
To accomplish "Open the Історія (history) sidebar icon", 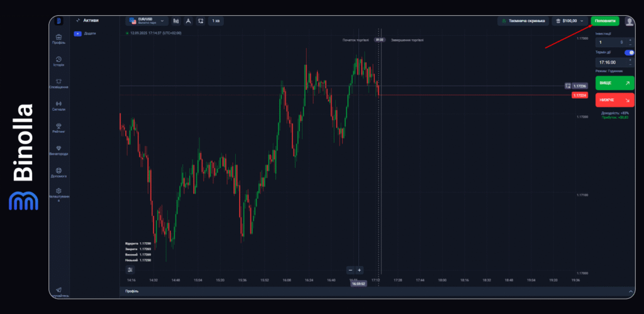I will pyautogui.click(x=58, y=59).
